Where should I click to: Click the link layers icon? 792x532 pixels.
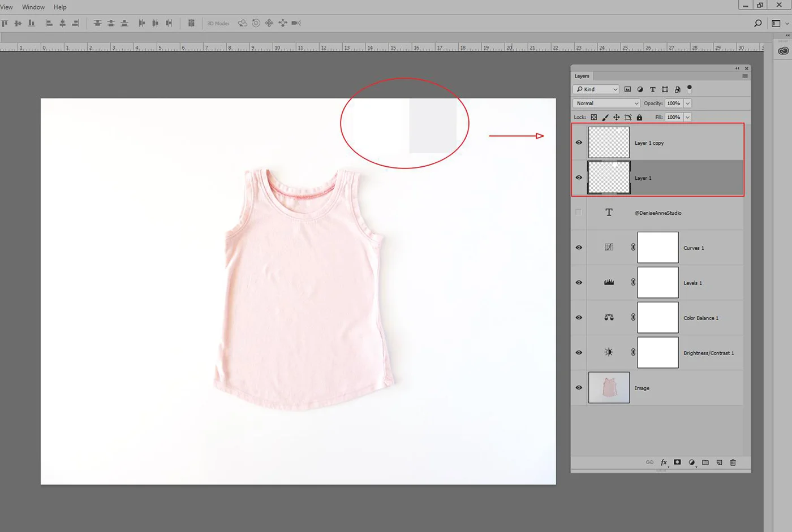coord(649,462)
